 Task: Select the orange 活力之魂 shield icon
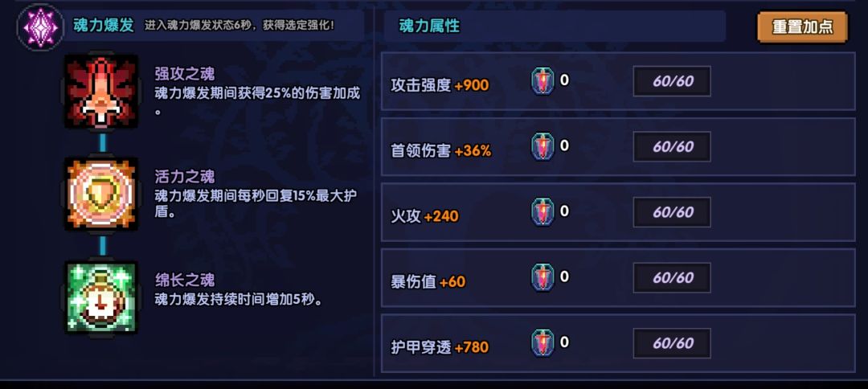pos(102,194)
